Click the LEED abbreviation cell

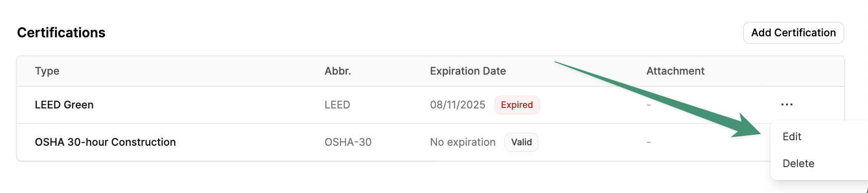[x=337, y=105]
